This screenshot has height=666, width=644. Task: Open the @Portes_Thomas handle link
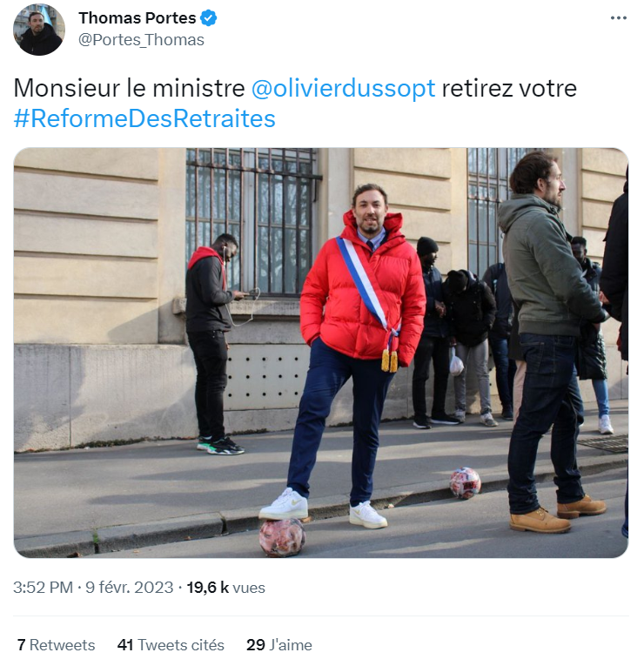click(x=141, y=40)
